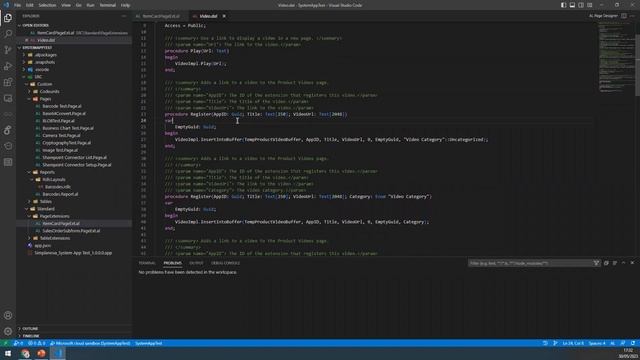Open the Edit menu
Viewport: 640px width, 360px height.
tap(30, 5)
